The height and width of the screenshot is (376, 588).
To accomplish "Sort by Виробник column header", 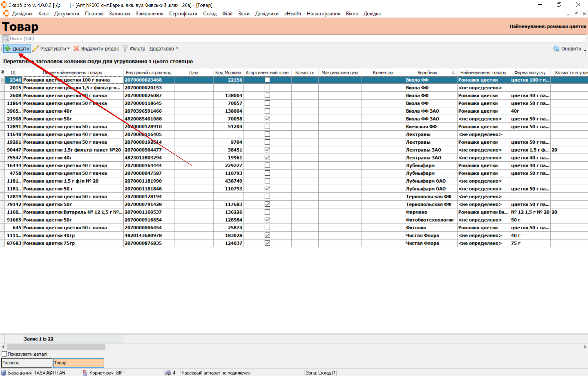I will [427, 73].
